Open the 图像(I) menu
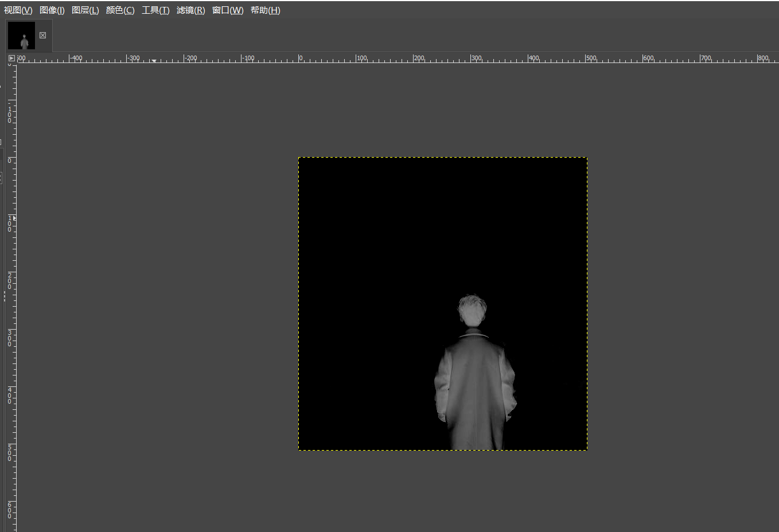779x532 pixels. coord(52,10)
